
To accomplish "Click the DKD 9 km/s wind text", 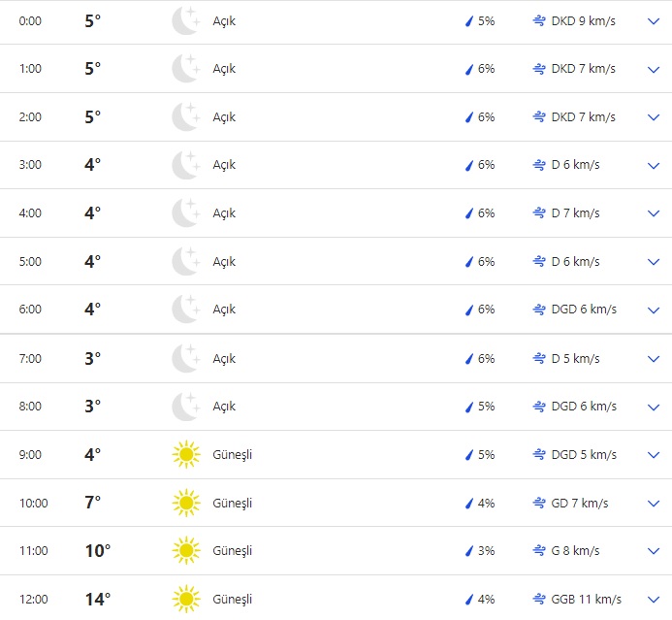I will [x=583, y=20].
